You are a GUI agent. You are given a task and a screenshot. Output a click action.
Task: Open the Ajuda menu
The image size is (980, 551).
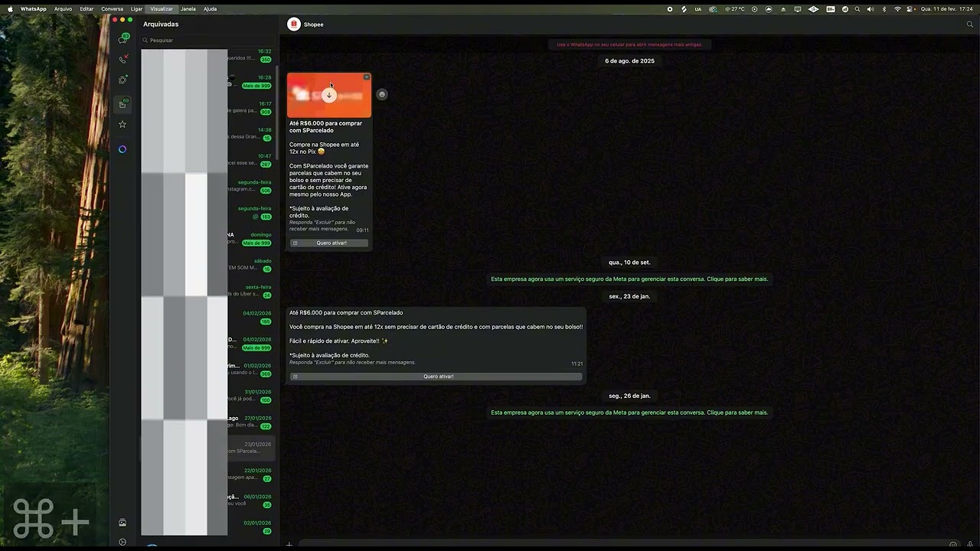tap(210, 9)
